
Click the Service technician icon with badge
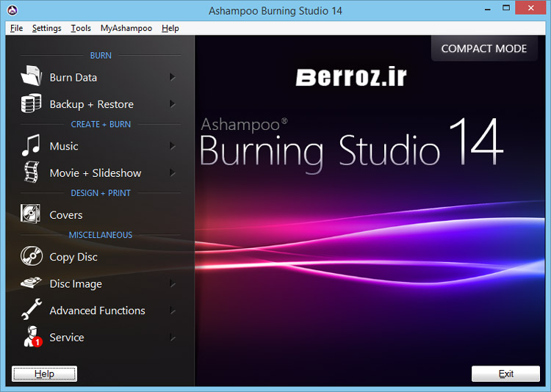(x=32, y=338)
